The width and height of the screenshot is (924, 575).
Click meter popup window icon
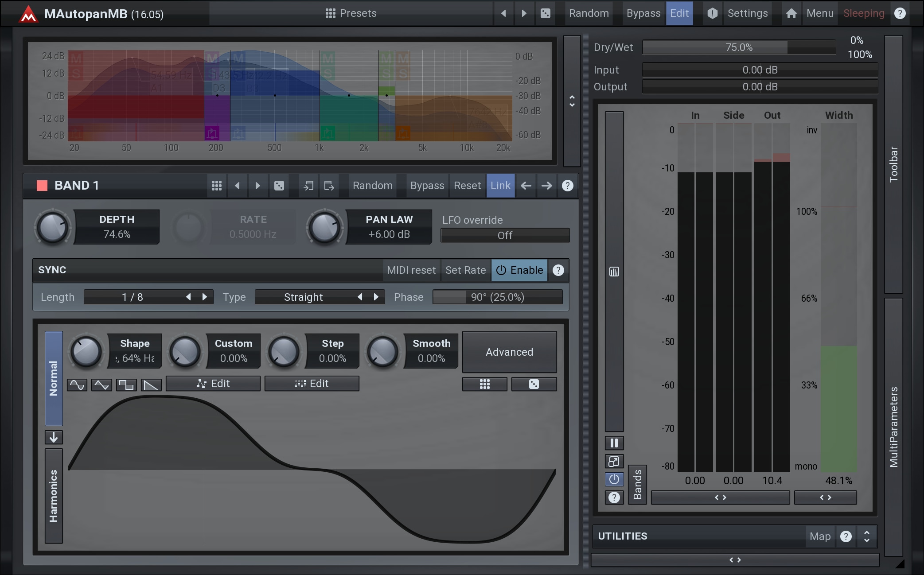pyautogui.click(x=614, y=462)
